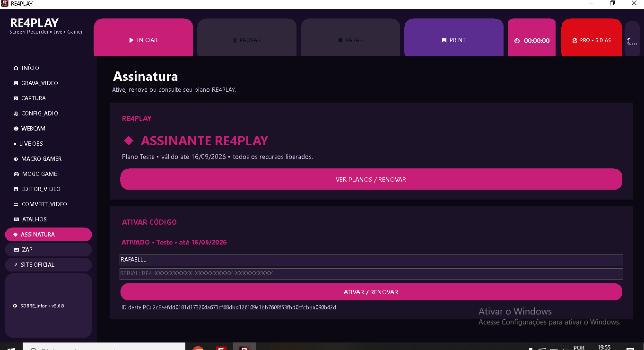Viewport: 644px width, 350px height.
Task: Open the COMVERT_VIDEO converter
Action: point(48,204)
